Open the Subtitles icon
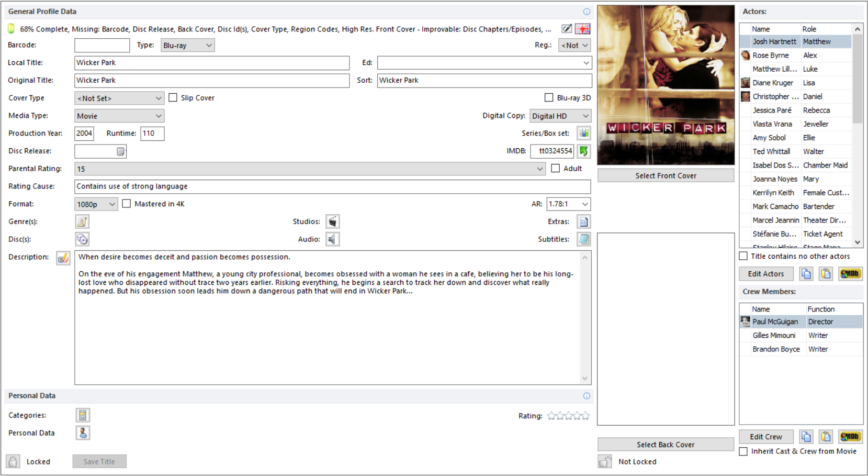The image size is (868, 476). [x=584, y=239]
